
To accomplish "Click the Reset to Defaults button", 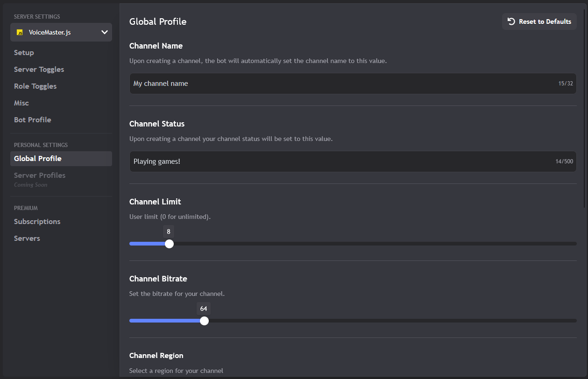I will pyautogui.click(x=539, y=21).
